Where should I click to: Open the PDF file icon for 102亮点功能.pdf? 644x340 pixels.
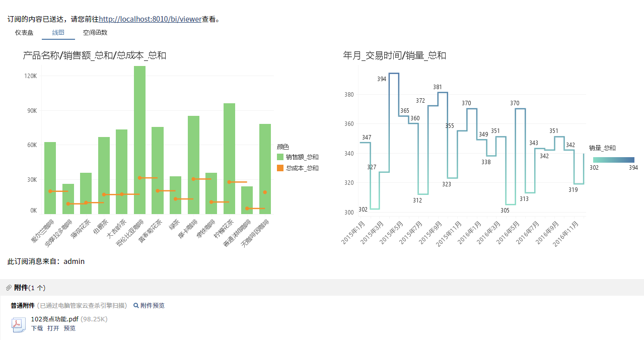point(18,325)
